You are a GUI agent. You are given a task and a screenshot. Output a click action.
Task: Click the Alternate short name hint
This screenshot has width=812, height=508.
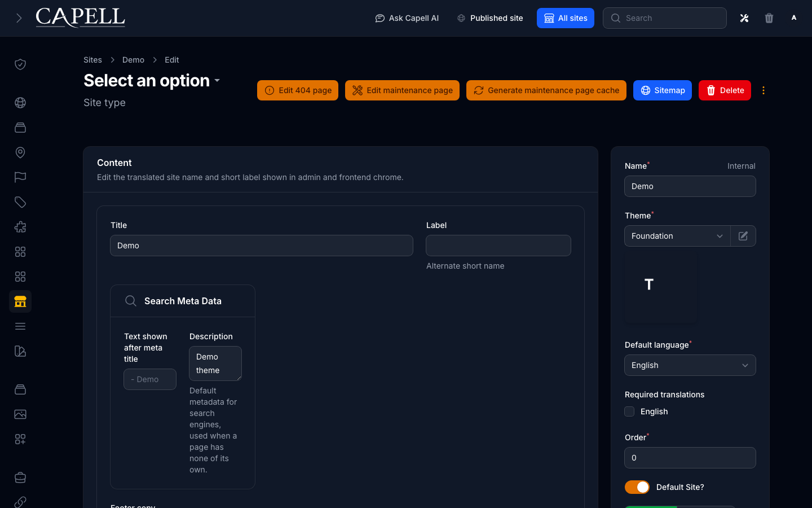pos(465,266)
